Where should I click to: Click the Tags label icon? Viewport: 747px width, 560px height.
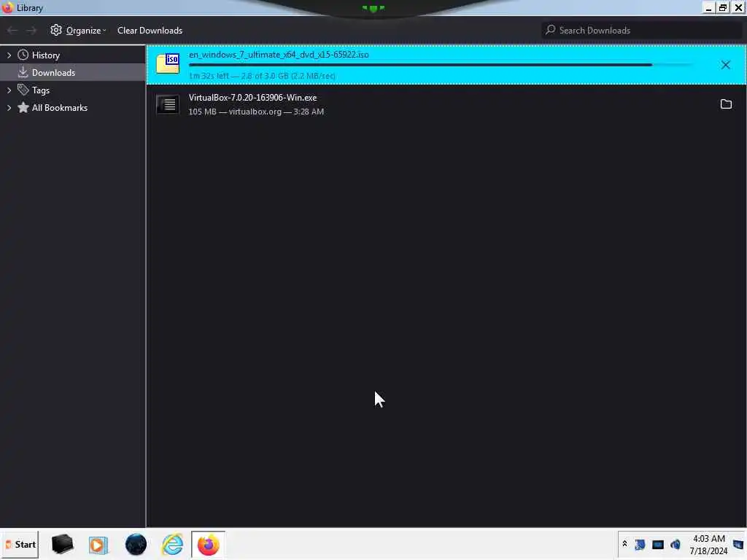click(23, 90)
